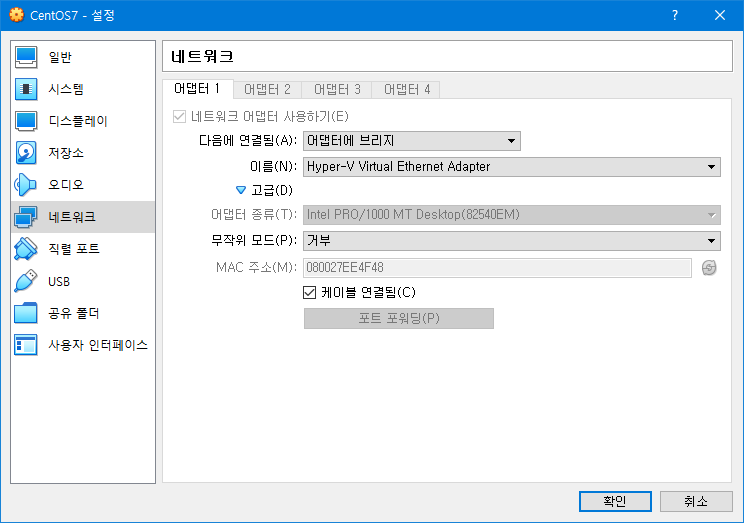Select 사용자 인터페이스 text label

98,345
